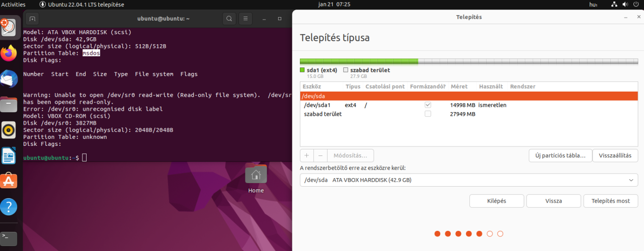Add a partition with the plus button
The image size is (644, 251).
click(307, 155)
